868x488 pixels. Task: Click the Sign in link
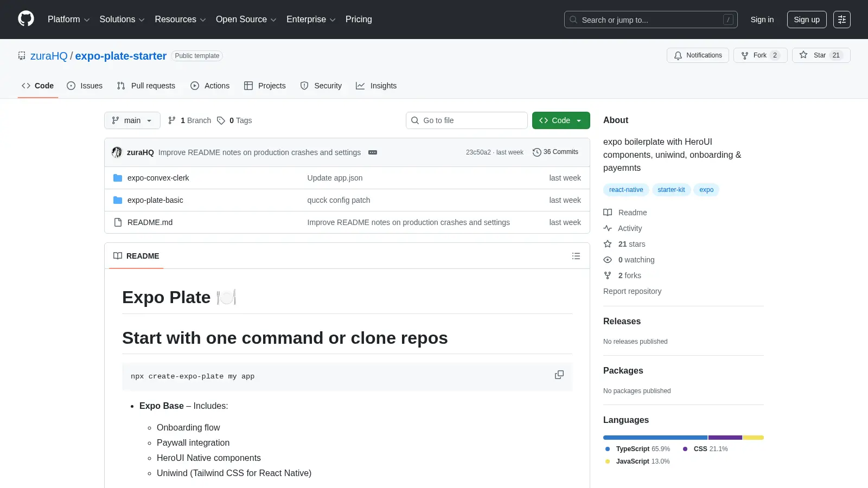(762, 20)
